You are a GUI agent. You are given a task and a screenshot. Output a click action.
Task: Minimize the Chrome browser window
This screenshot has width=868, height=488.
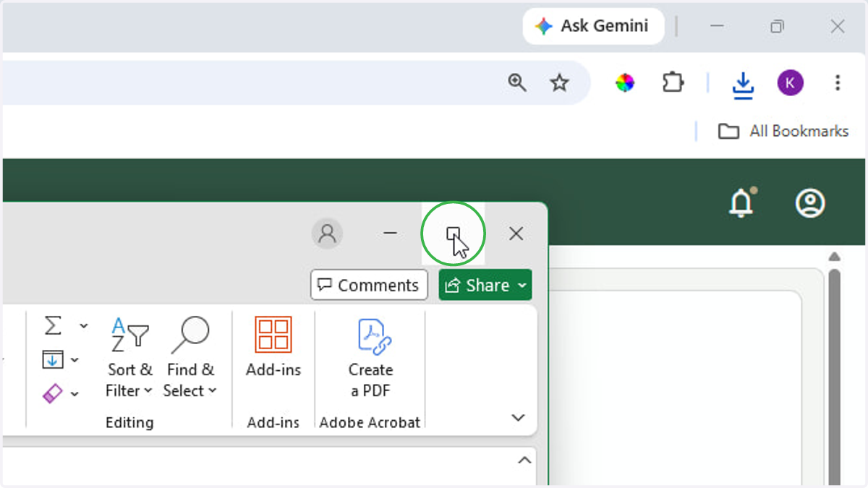click(717, 27)
